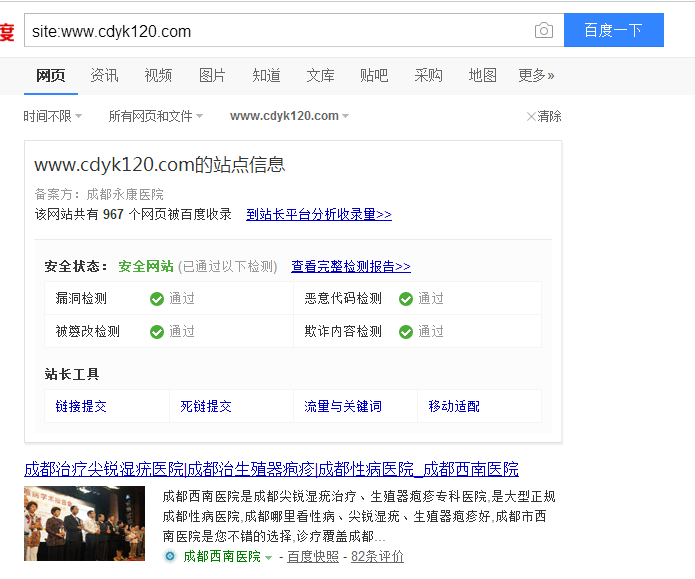Open 查看完整检测报告>> link
This screenshot has height=579, width=695.
pyautogui.click(x=351, y=266)
